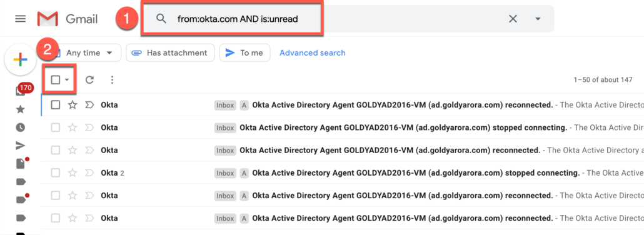
Task: Click into the search field text
Action: point(238,19)
